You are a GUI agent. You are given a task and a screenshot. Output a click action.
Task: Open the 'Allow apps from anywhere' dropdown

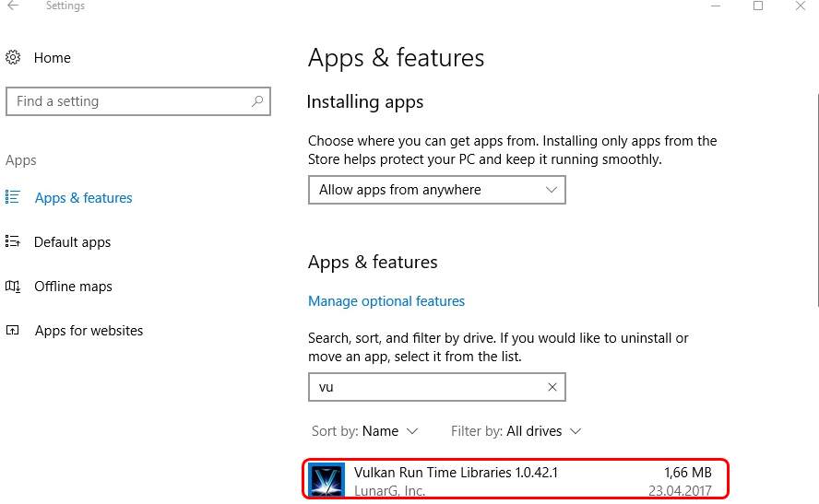pyautogui.click(x=436, y=190)
